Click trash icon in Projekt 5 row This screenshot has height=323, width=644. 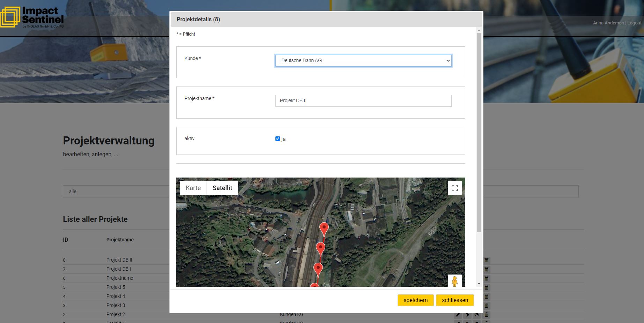click(x=487, y=287)
